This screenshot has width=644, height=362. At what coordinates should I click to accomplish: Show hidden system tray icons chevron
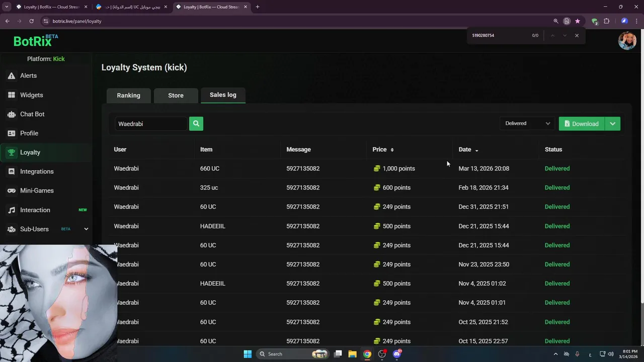[x=555, y=354]
